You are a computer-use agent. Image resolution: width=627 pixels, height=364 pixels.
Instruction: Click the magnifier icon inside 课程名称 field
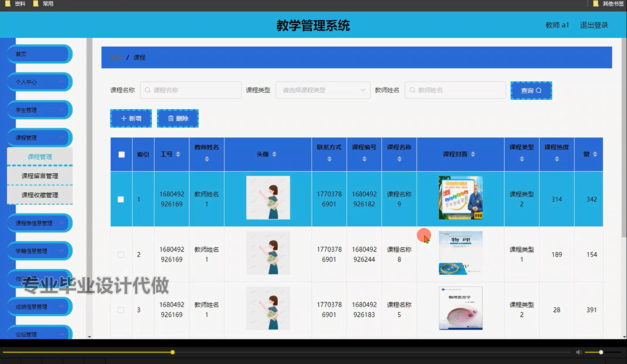coord(148,90)
